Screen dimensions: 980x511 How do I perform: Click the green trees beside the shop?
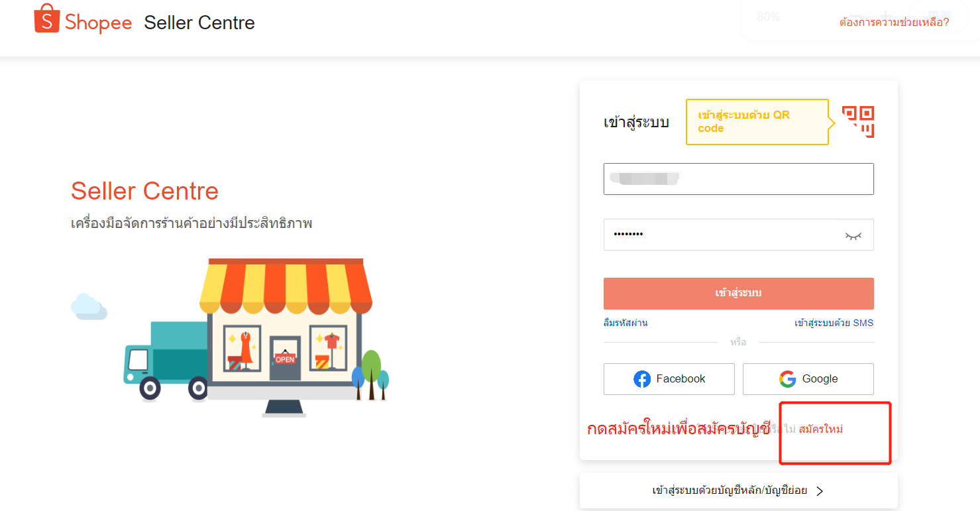(370, 375)
